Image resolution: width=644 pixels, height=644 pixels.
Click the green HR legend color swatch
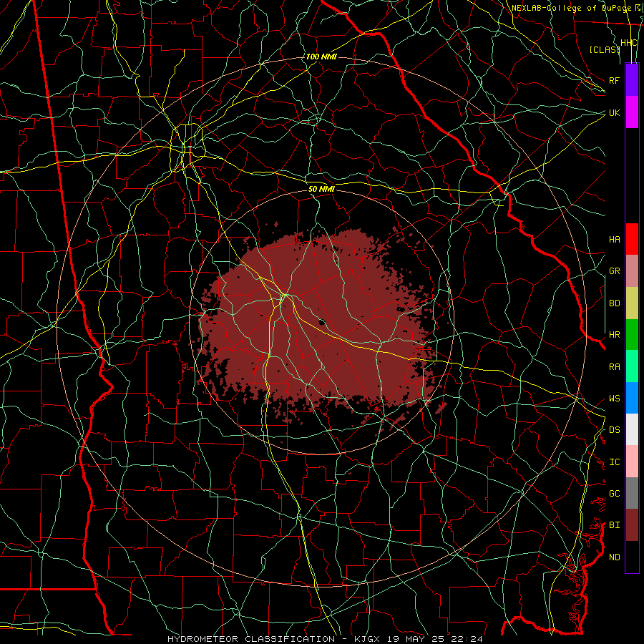coord(632,335)
